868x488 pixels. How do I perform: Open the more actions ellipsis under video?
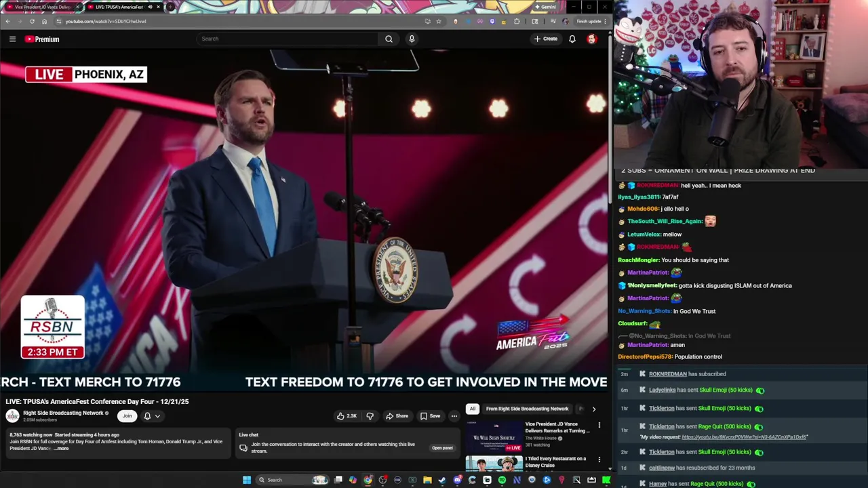pyautogui.click(x=454, y=416)
